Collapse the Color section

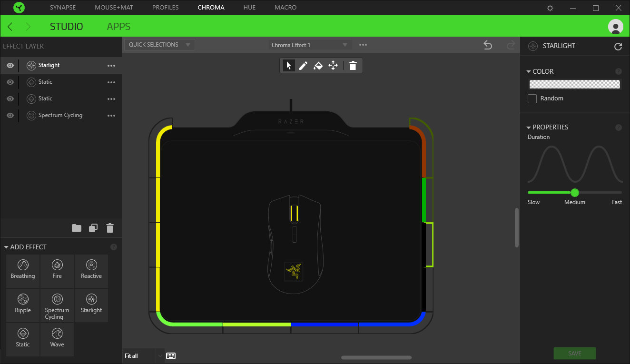point(529,72)
